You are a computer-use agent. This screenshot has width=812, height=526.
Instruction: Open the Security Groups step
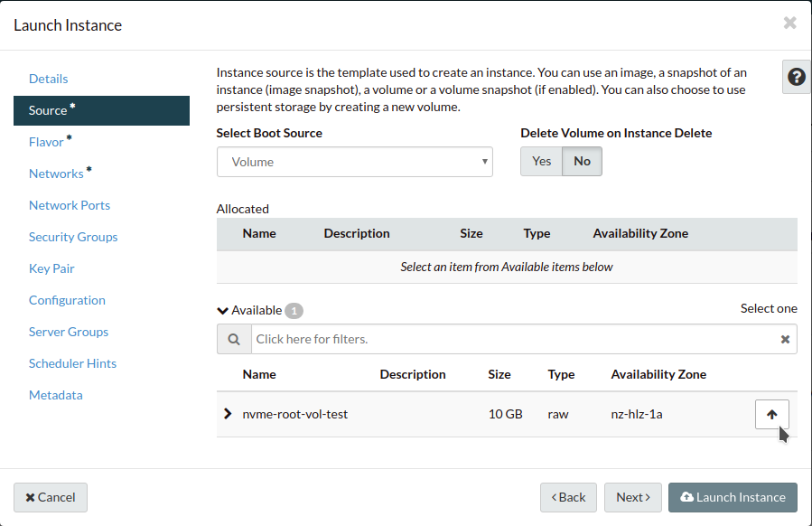(x=73, y=237)
